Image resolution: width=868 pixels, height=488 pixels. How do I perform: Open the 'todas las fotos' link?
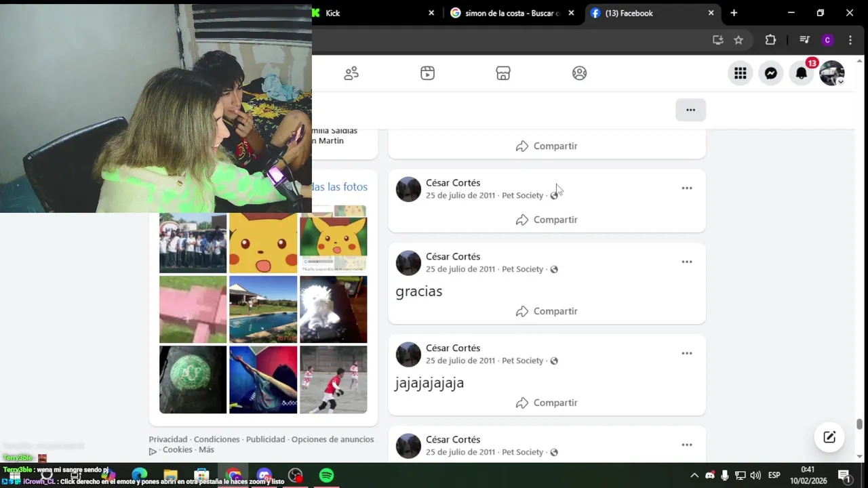pos(340,186)
